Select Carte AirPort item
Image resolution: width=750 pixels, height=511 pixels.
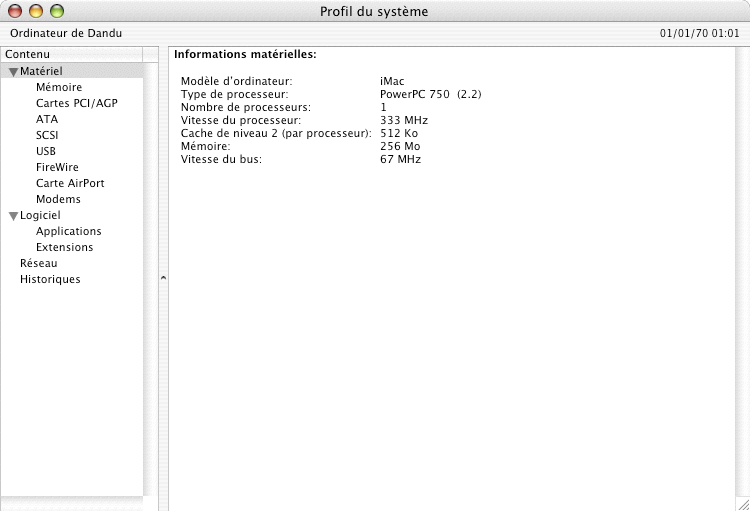coord(70,183)
